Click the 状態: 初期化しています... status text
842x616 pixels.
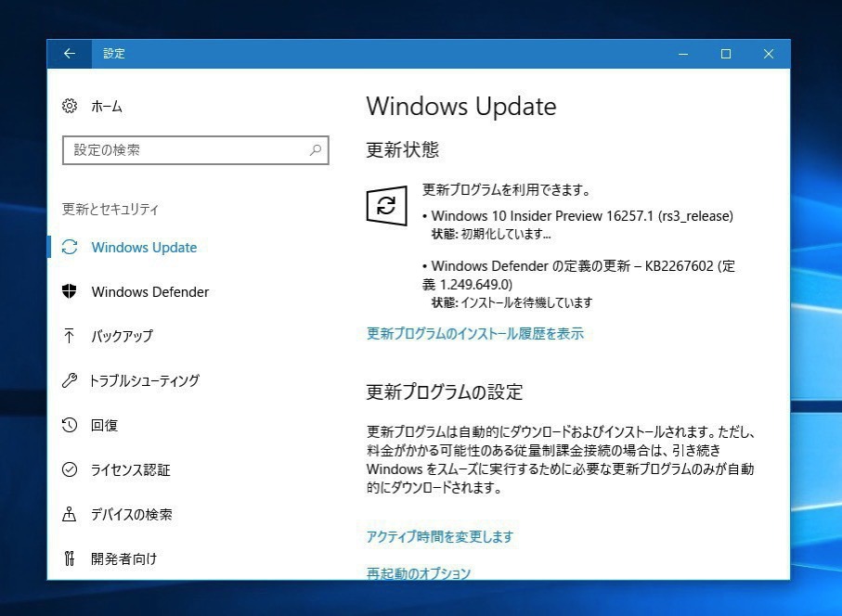click(491, 235)
